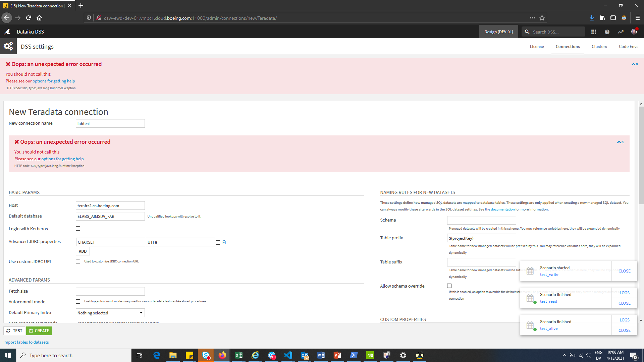This screenshot has height=362, width=644.
Task: Click the user profile avatar icon
Action: point(634,32)
